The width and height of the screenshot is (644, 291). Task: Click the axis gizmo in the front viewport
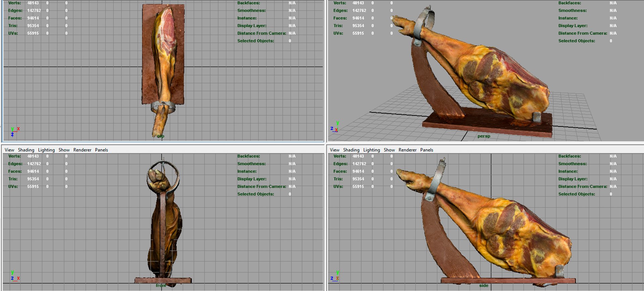pyautogui.click(x=15, y=276)
